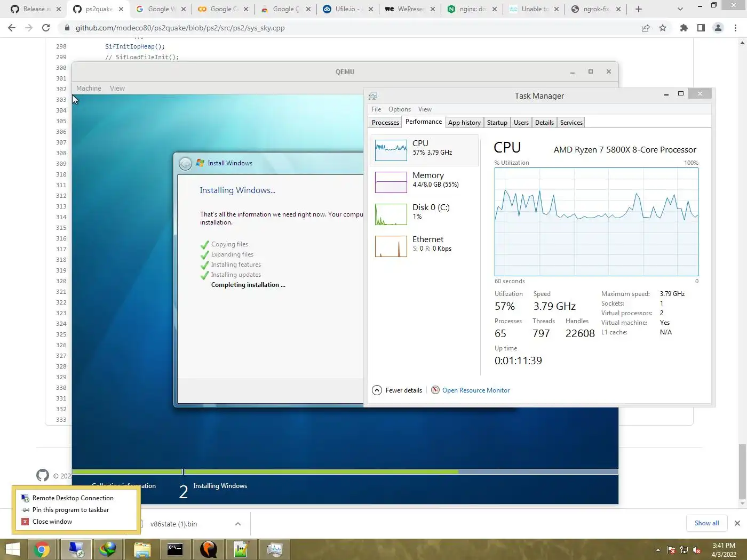This screenshot has width=747, height=560.
Task: Click the muted volume tray icon
Action: click(697, 550)
